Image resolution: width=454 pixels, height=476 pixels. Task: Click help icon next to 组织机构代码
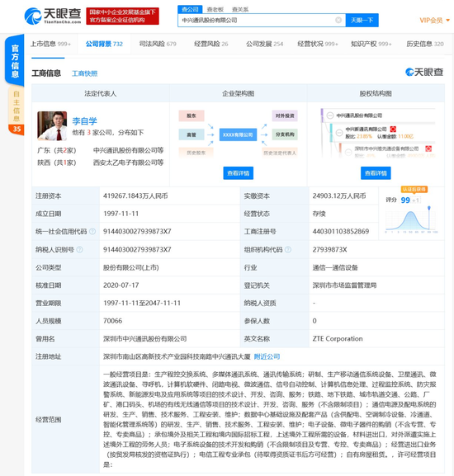(x=288, y=249)
